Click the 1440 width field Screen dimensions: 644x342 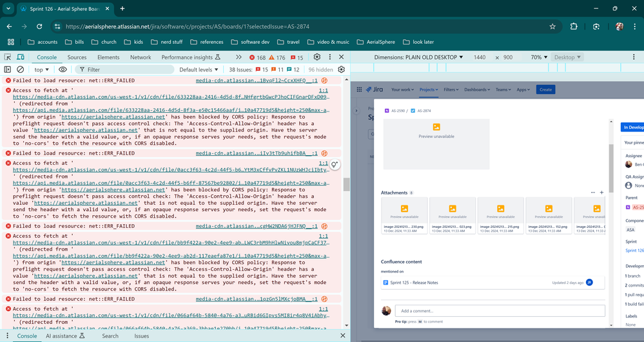coord(480,57)
